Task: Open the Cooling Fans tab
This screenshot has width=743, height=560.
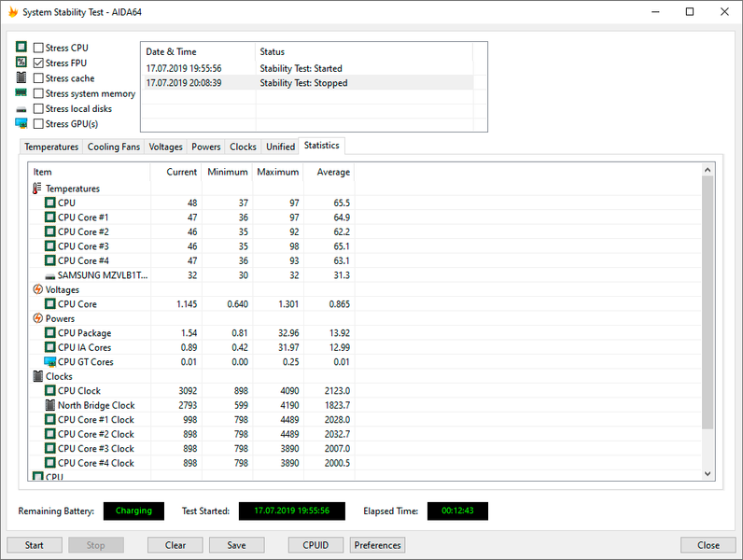Action: click(x=114, y=147)
